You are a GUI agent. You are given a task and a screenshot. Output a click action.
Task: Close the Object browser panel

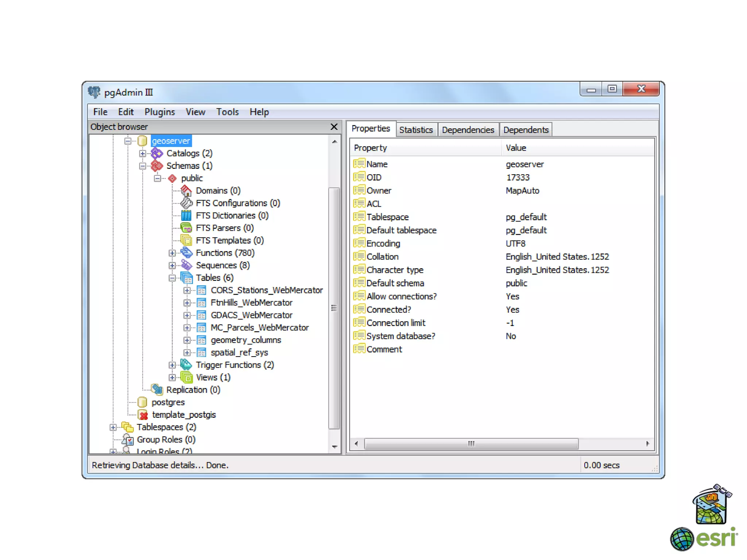[x=334, y=127]
